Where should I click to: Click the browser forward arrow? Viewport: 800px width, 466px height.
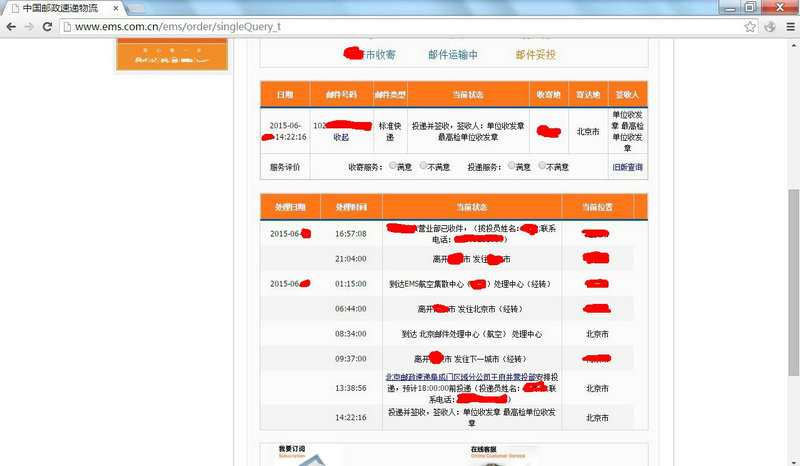[30, 27]
